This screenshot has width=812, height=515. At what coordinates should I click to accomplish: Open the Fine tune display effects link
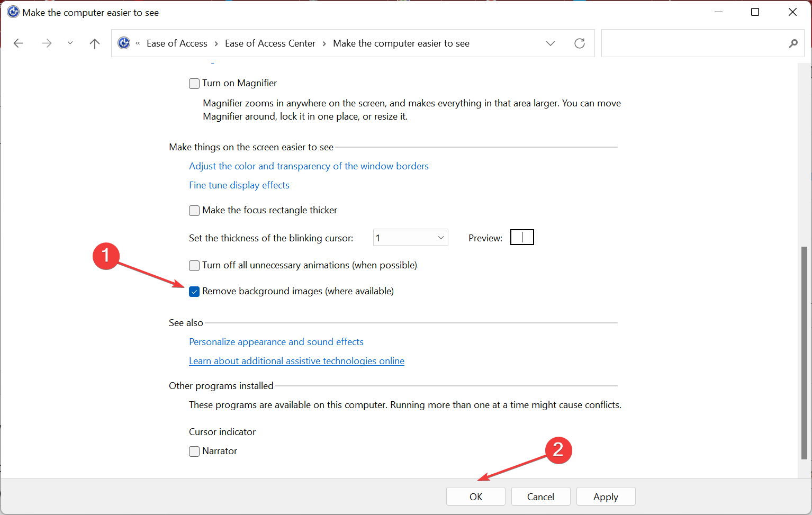(x=239, y=185)
